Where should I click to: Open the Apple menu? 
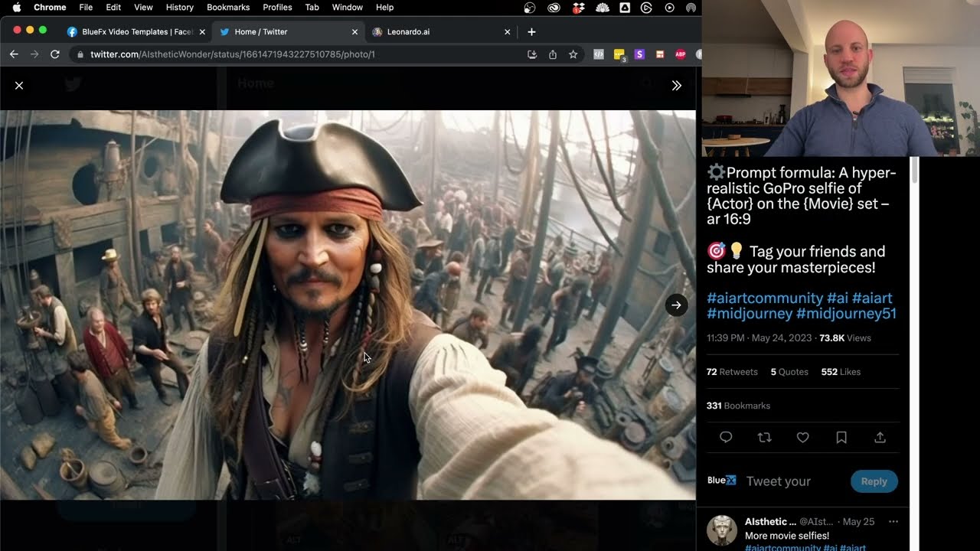point(17,8)
